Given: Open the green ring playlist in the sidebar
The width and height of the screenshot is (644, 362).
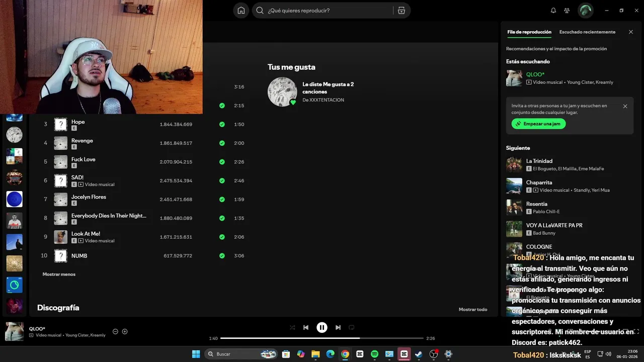Looking at the screenshot, I should pos(14,285).
